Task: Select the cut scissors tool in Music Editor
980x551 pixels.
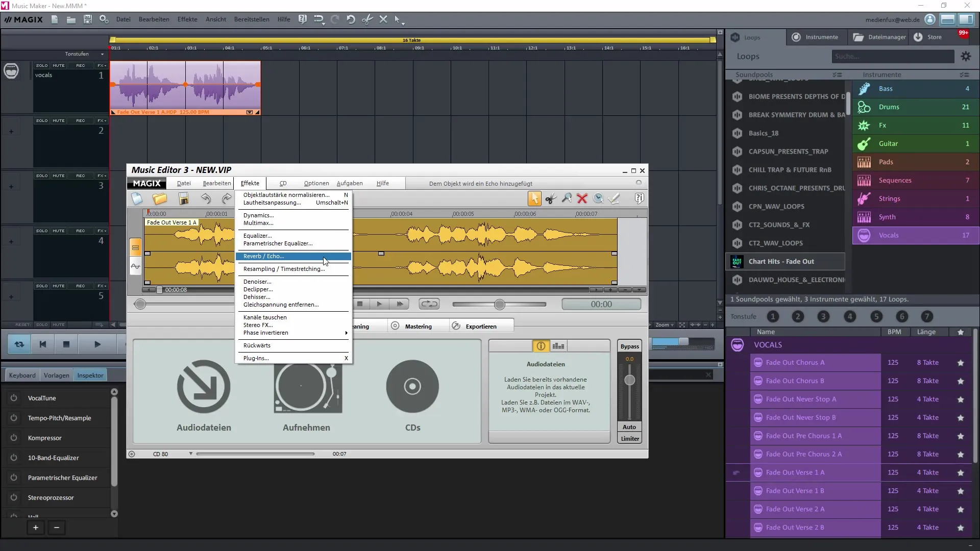Action: [x=550, y=198]
